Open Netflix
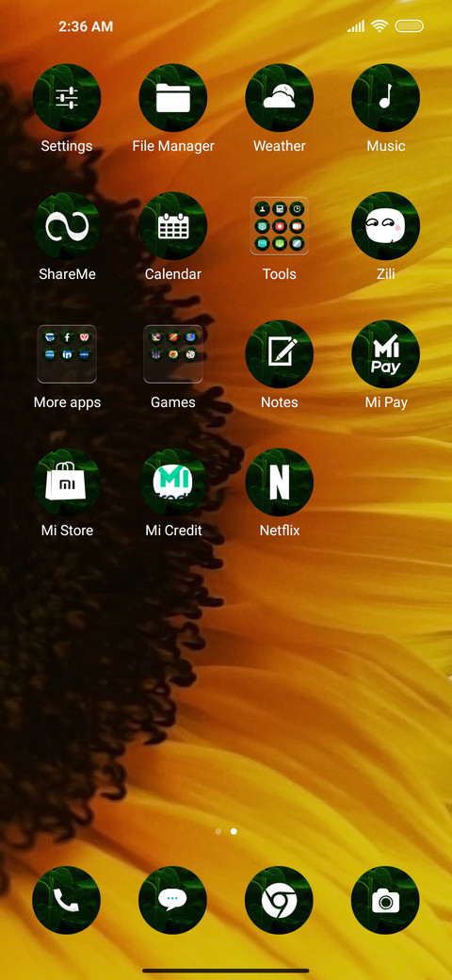 [x=279, y=482]
